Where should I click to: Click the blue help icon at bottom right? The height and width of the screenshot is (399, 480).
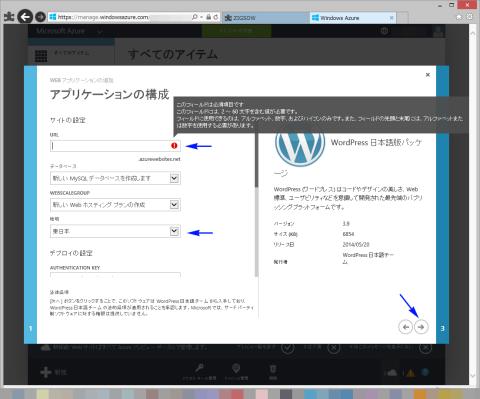point(425,372)
